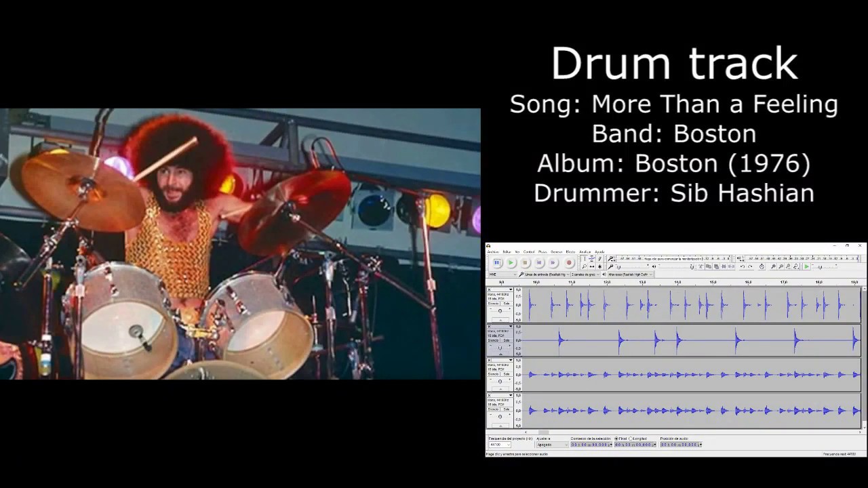The image size is (868, 488).
Task: Mute second track with Silencio button
Action: [x=494, y=340]
